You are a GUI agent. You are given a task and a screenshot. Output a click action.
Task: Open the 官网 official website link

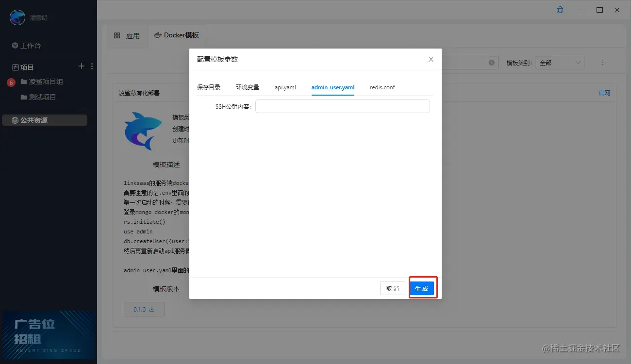pos(604,92)
